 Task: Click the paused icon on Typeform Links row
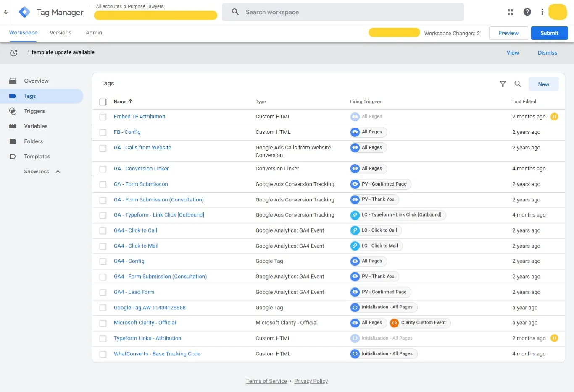coord(554,338)
